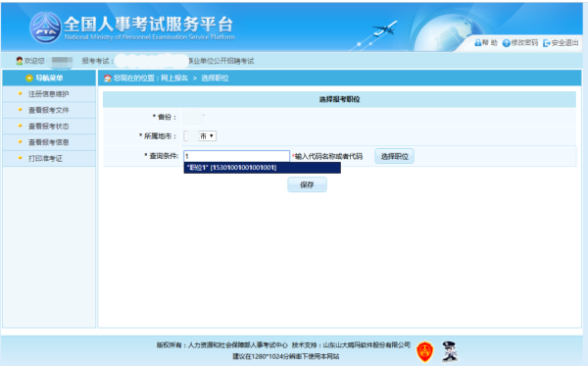Click the home icon in breadcrumb
Image resolution: width=588 pixels, height=366 pixels.
pyautogui.click(x=108, y=78)
